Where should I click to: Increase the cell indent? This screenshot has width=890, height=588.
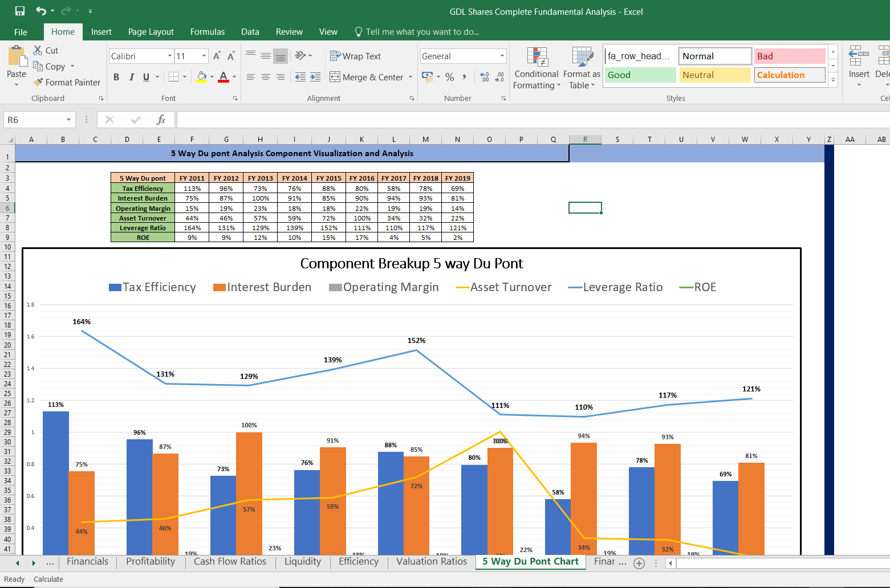click(315, 76)
